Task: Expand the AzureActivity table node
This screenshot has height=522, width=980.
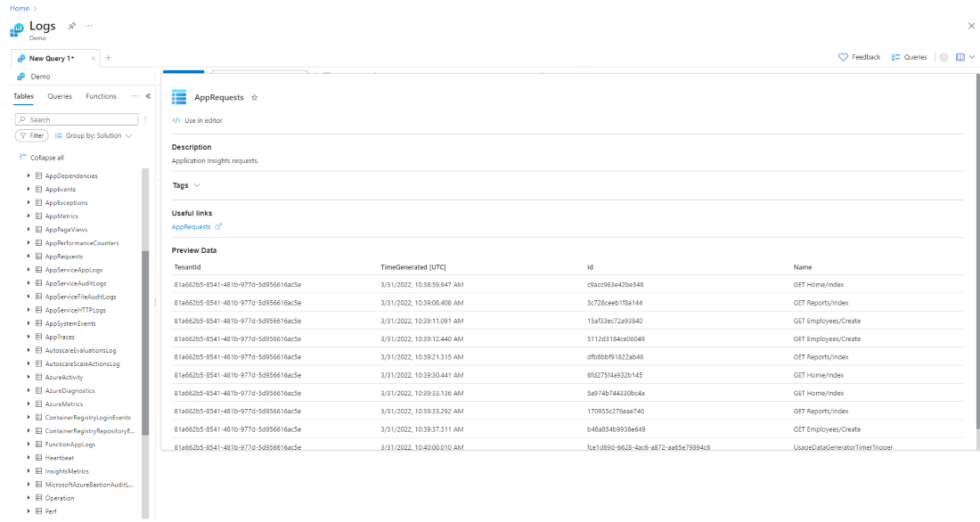Action: (29, 377)
